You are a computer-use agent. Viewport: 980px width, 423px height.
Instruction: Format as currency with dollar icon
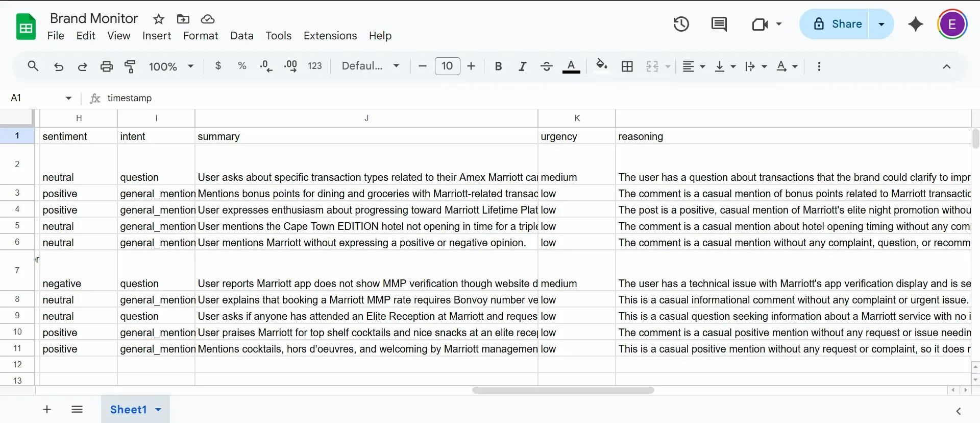pos(218,66)
